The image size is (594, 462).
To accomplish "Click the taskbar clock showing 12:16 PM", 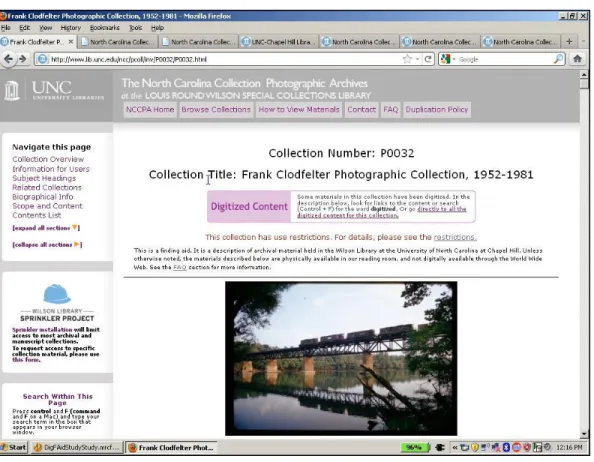I will point(569,448).
